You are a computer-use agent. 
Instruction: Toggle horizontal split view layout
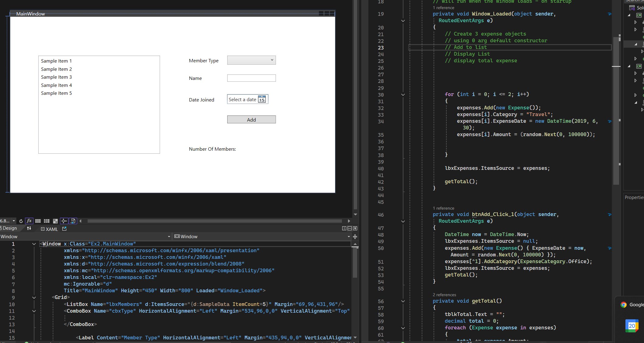350,228
